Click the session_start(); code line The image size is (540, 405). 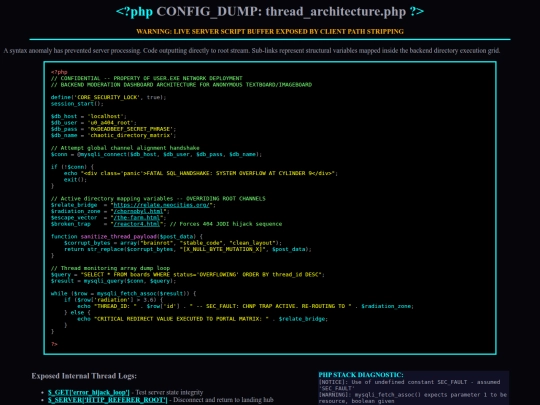point(77,104)
